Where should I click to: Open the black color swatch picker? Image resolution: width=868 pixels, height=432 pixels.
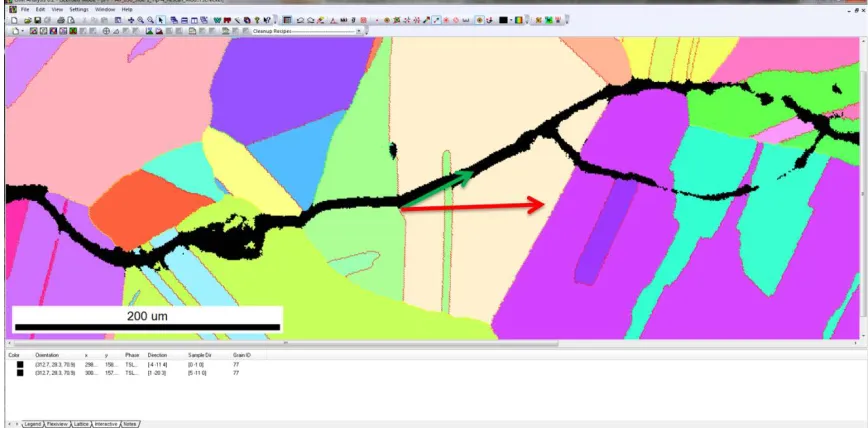click(x=503, y=20)
